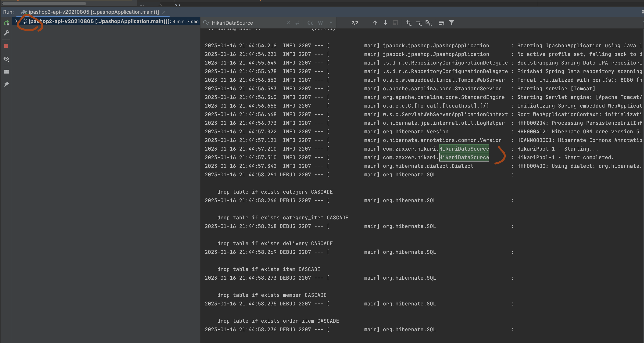Viewport: 644px width, 343px height.
Task: Jump to previous search occurrence
Action: tap(375, 23)
